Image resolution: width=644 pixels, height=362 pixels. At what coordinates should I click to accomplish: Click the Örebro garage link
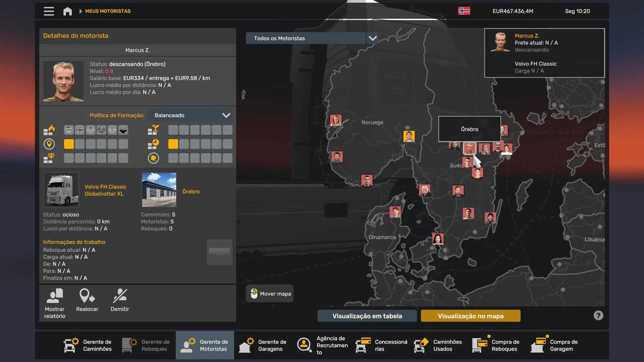pos(191,191)
